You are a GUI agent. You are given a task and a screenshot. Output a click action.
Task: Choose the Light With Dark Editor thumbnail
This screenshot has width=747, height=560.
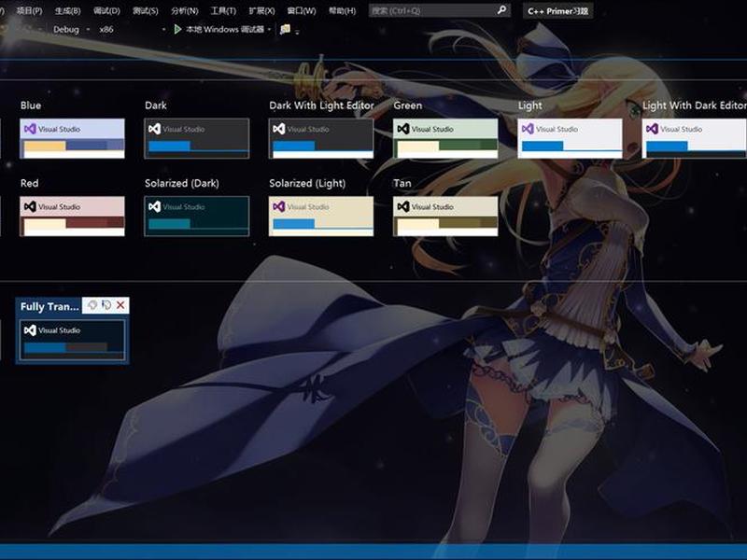(x=694, y=138)
